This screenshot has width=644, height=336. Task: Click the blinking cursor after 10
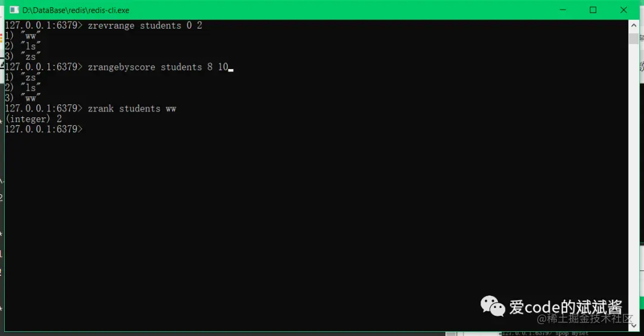tap(231, 70)
